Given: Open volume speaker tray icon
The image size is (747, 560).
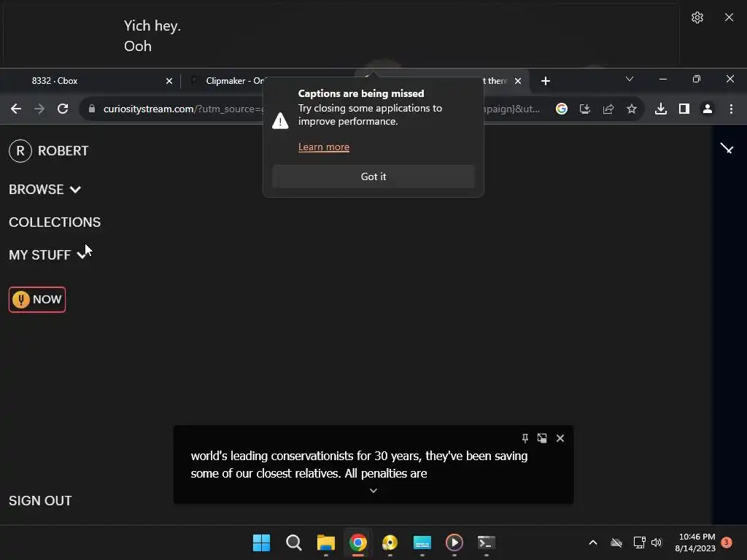Looking at the screenshot, I should 657,542.
